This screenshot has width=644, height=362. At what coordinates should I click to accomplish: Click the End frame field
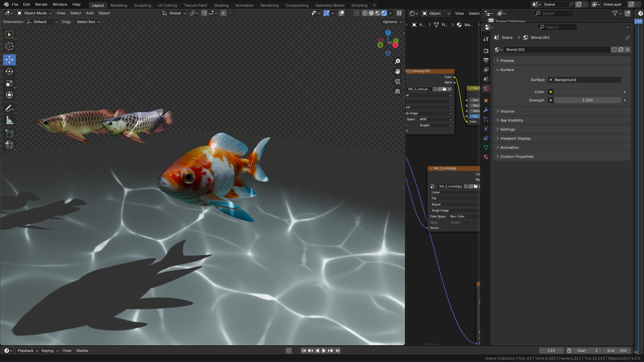coord(617,351)
